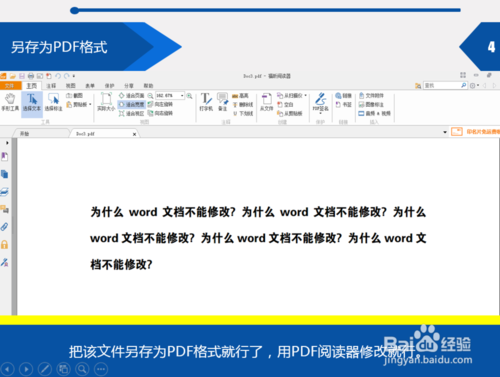Click the Snapshot (截图) tool
The width and height of the screenshot is (500, 377).
tap(75, 96)
